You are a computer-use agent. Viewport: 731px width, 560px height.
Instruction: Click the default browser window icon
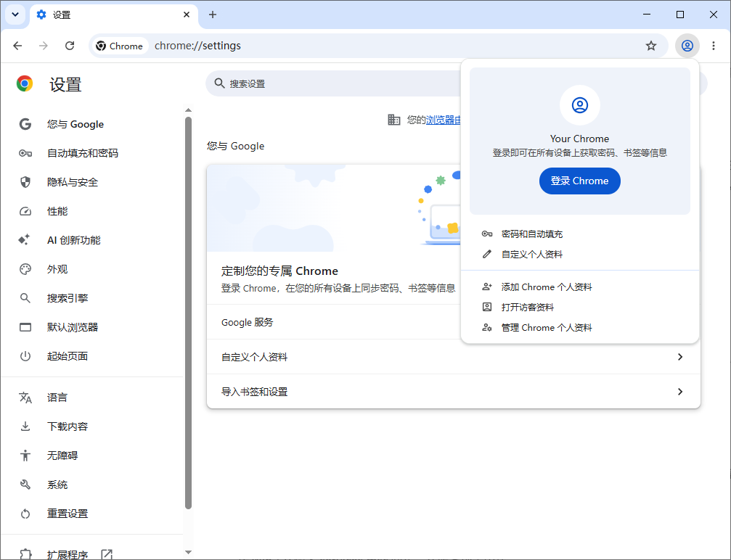(x=25, y=327)
